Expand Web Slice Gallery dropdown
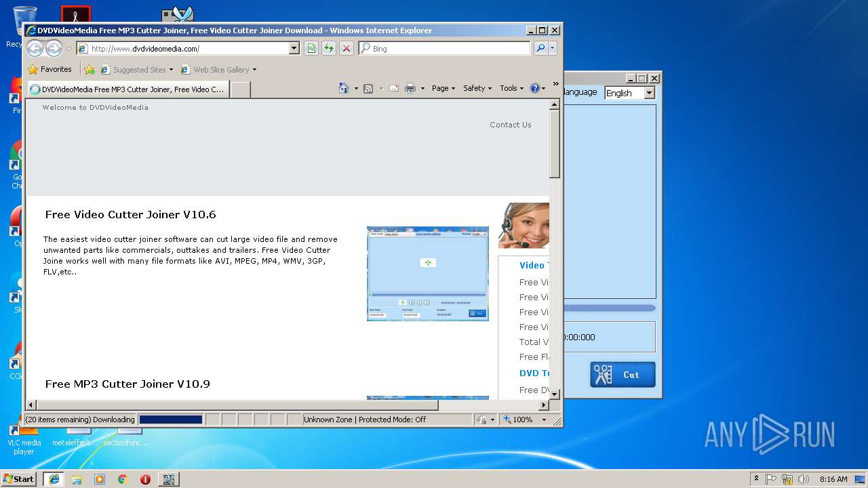The width and height of the screenshot is (868, 488). pos(254,69)
